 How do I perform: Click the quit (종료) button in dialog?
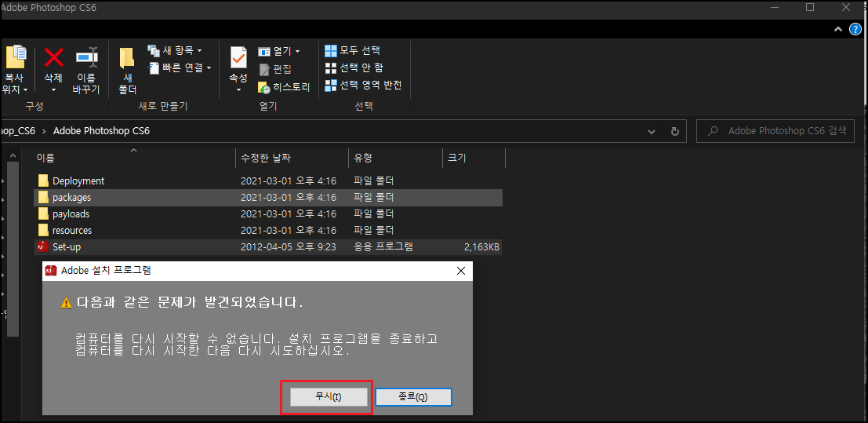click(413, 397)
